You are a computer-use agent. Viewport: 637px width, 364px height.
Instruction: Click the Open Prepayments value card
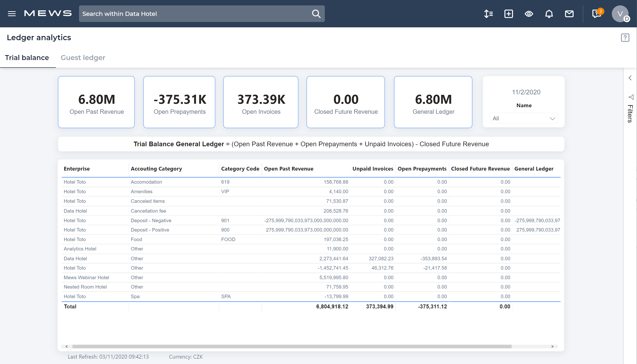pos(179,101)
